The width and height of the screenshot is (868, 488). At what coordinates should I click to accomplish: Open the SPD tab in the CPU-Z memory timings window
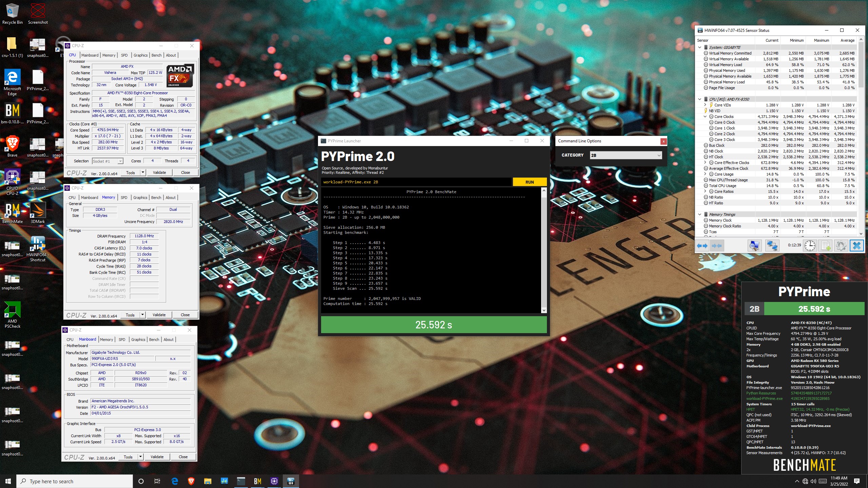pos(124,198)
